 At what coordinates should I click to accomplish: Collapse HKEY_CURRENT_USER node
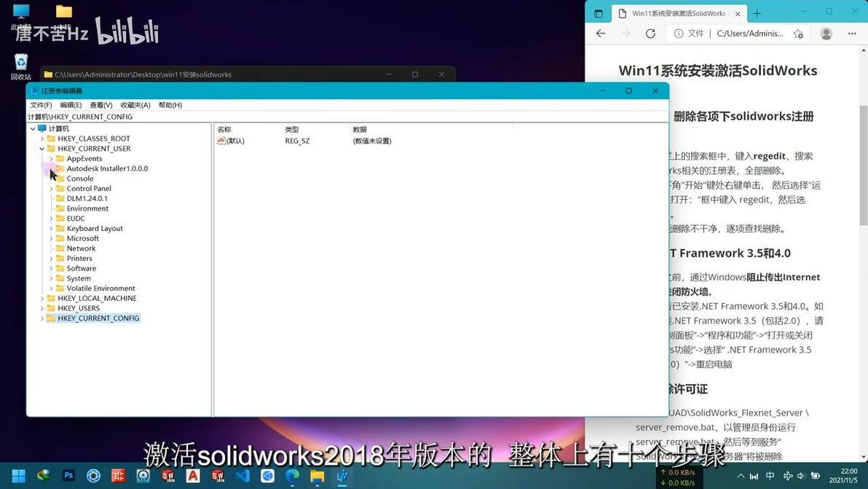(x=42, y=149)
